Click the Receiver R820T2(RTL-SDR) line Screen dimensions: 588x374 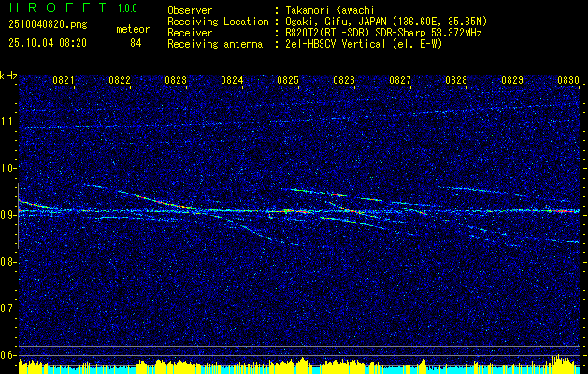pyautogui.click(x=383, y=33)
